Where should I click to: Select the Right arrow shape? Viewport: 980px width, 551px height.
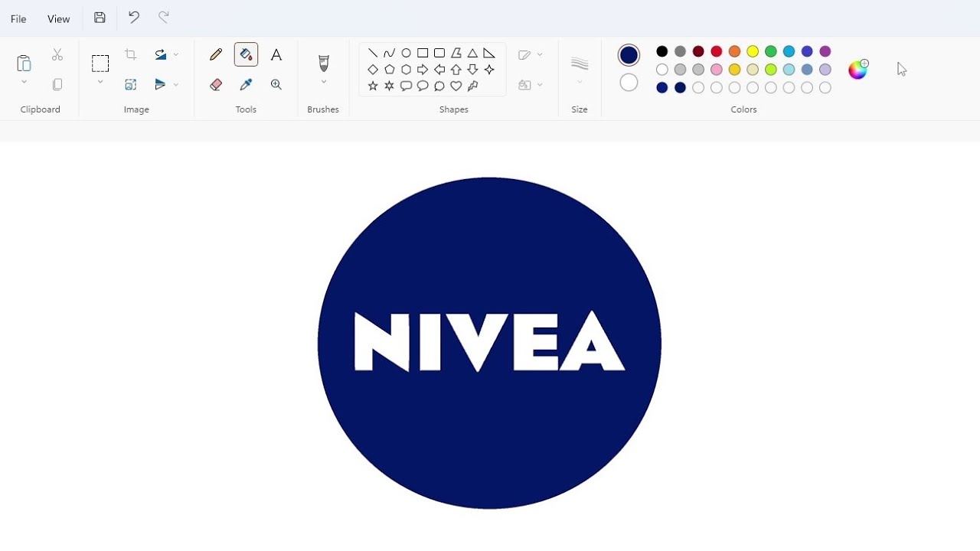coord(423,70)
